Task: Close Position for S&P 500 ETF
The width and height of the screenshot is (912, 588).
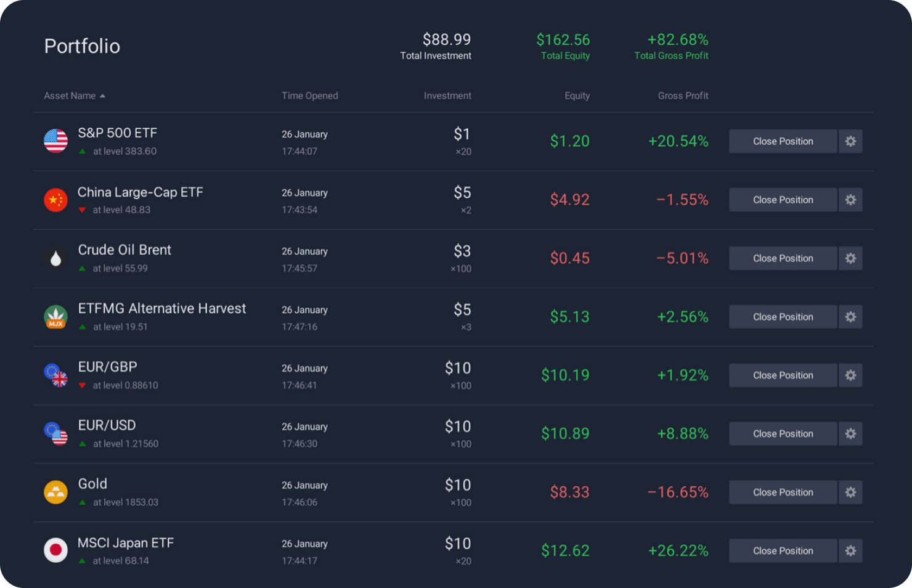Action: tap(783, 141)
